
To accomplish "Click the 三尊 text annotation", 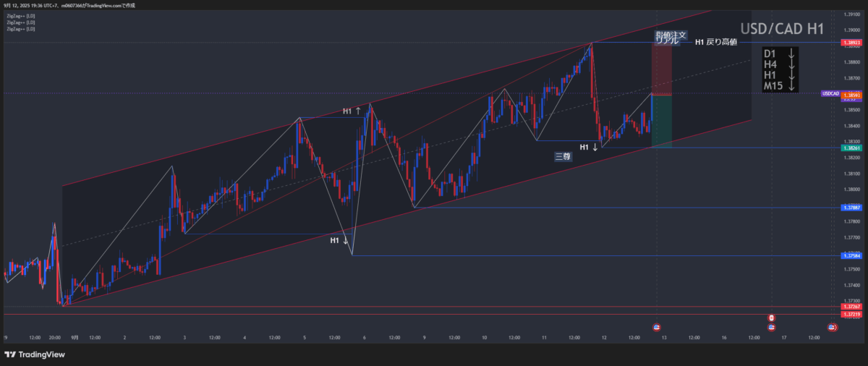I will 562,156.
